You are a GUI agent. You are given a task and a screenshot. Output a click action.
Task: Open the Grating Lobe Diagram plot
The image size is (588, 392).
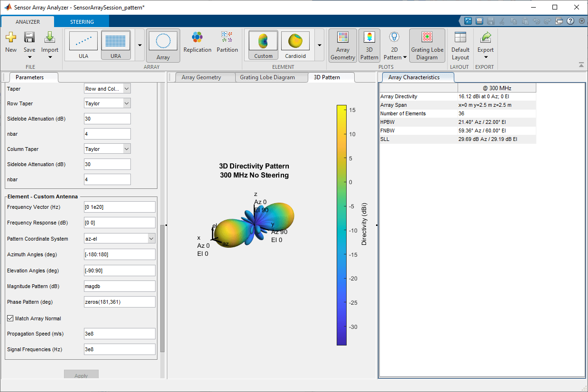pos(427,45)
